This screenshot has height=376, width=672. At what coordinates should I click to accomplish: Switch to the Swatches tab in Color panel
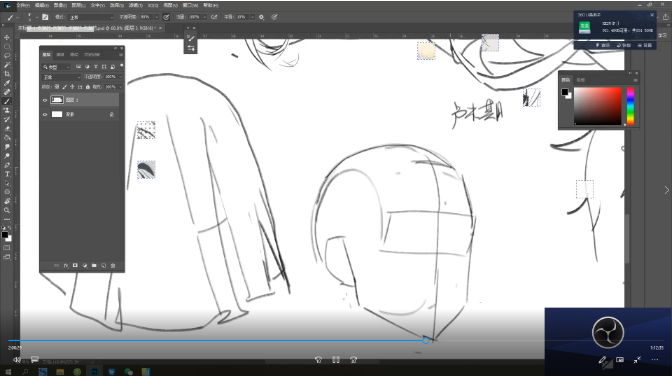click(x=581, y=80)
